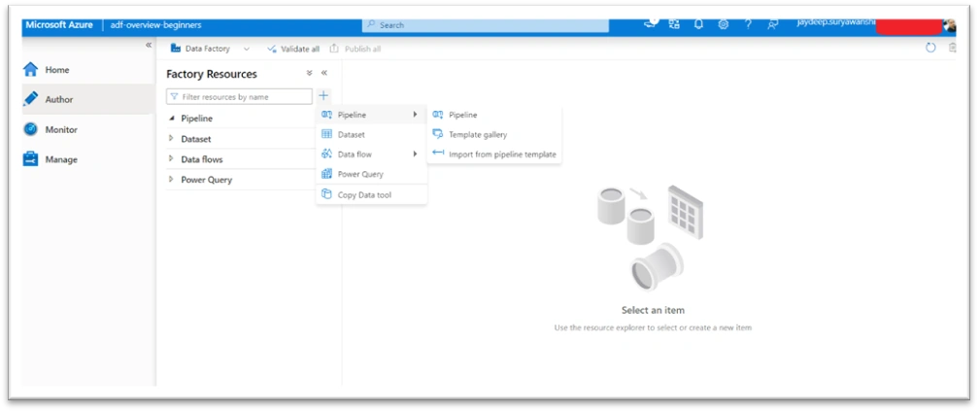The width and height of the screenshot is (980, 412).
Task: Click the Dataset grid icon in menu
Action: (x=326, y=134)
